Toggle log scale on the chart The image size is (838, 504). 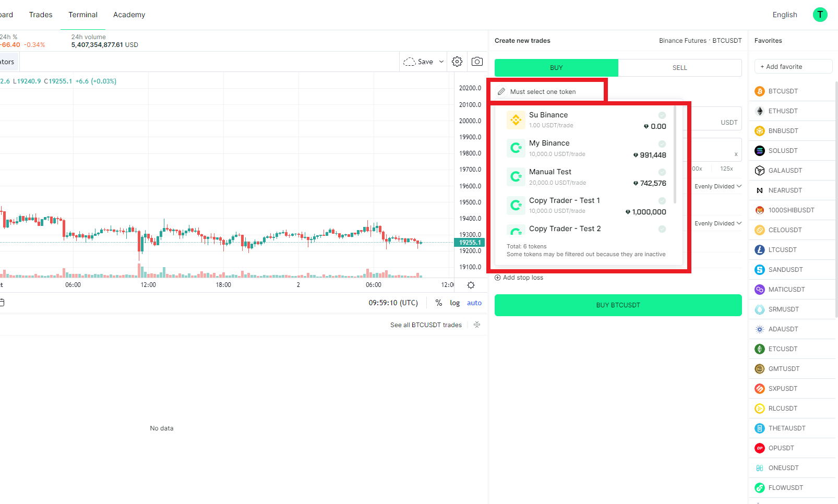point(454,303)
